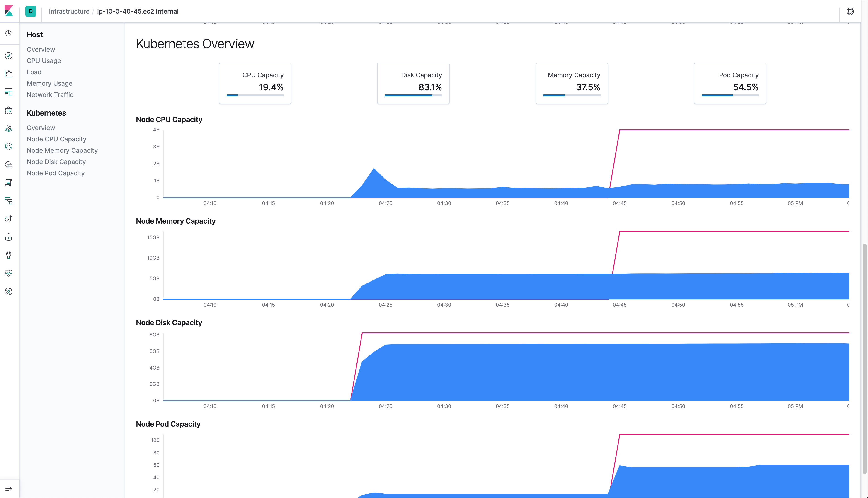Jump to Network Traffic section
The width and height of the screenshot is (868, 498).
pos(50,94)
